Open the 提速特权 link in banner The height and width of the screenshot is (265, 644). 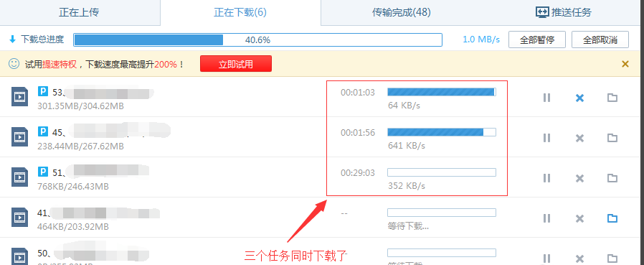(x=60, y=64)
